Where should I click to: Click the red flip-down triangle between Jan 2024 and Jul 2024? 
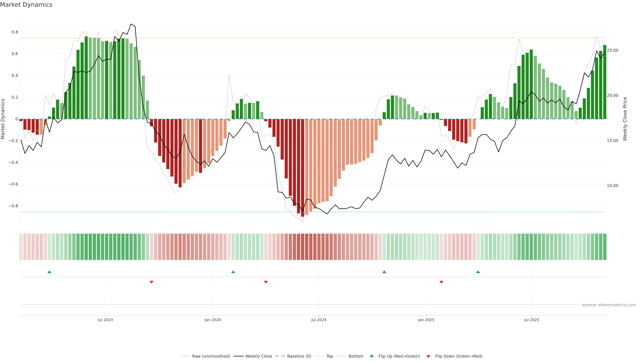click(266, 282)
